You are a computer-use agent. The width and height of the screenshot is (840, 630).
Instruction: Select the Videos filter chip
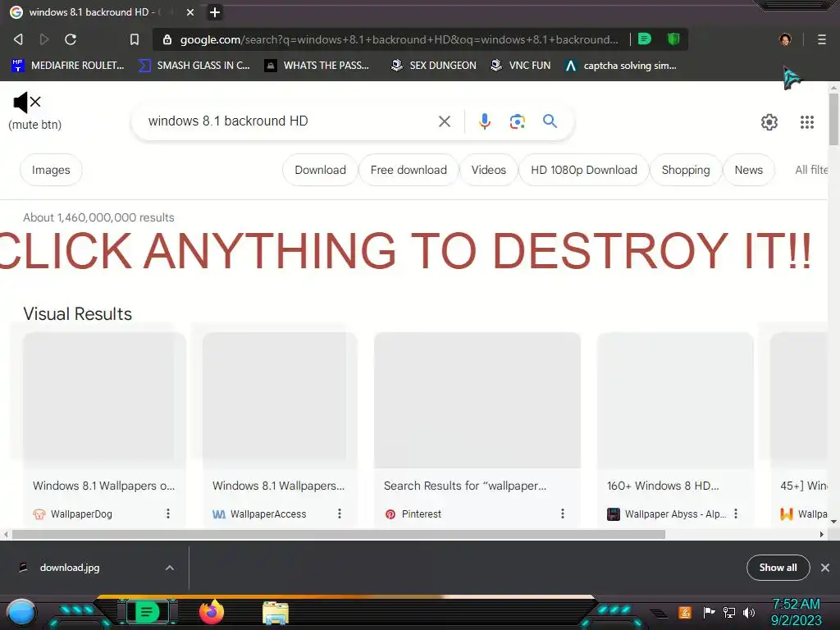point(488,170)
